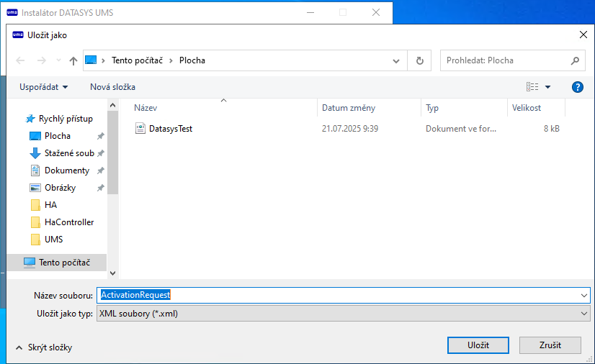Click sidebar scrollbar up arrow

point(112,105)
